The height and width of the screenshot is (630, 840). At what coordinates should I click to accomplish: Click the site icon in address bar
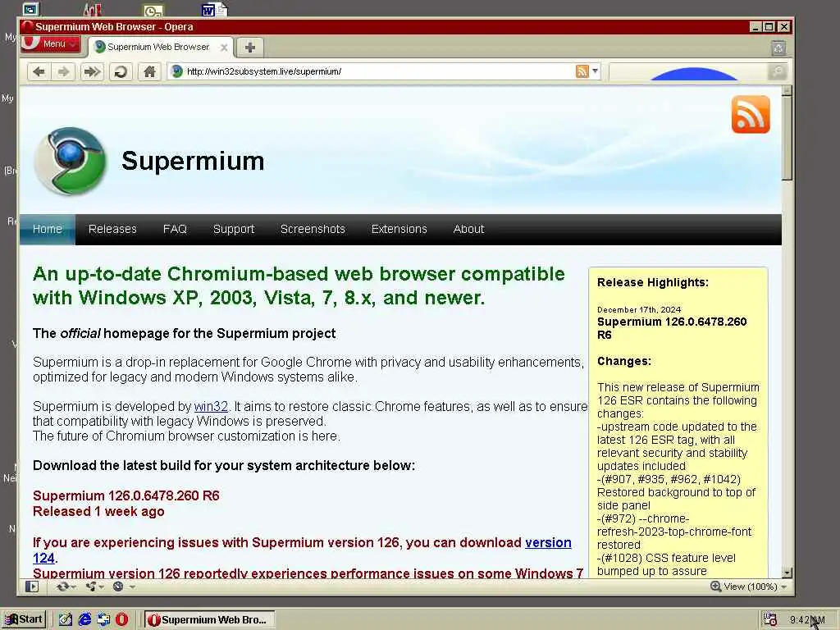point(177,71)
